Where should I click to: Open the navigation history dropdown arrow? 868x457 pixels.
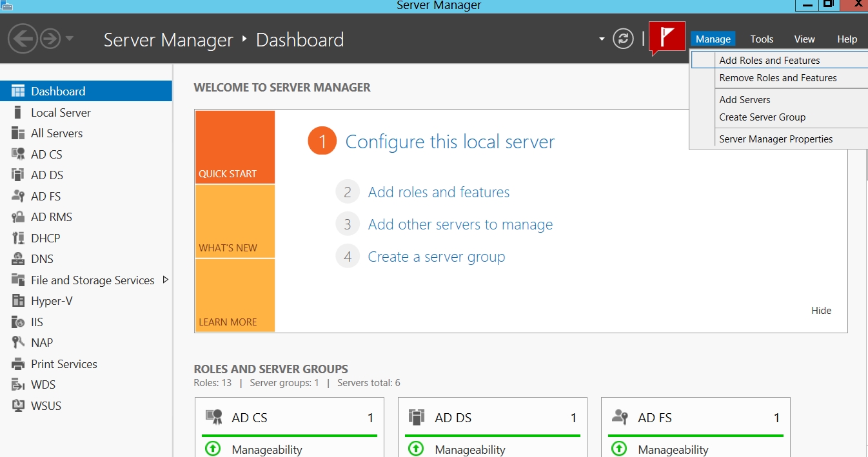coord(69,39)
